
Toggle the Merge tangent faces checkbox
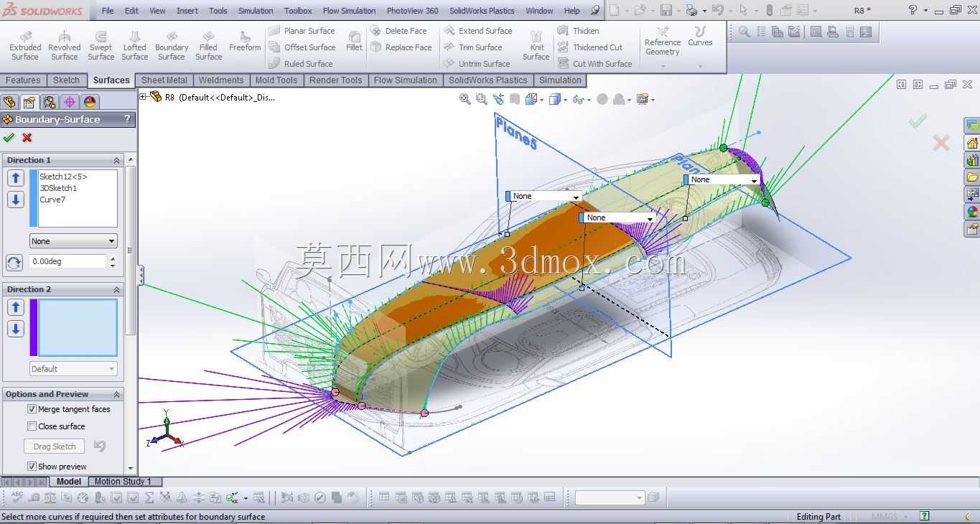pos(32,409)
